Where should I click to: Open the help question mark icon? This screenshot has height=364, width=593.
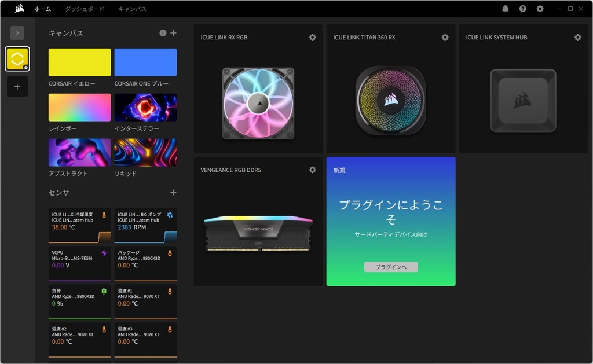[x=523, y=9]
